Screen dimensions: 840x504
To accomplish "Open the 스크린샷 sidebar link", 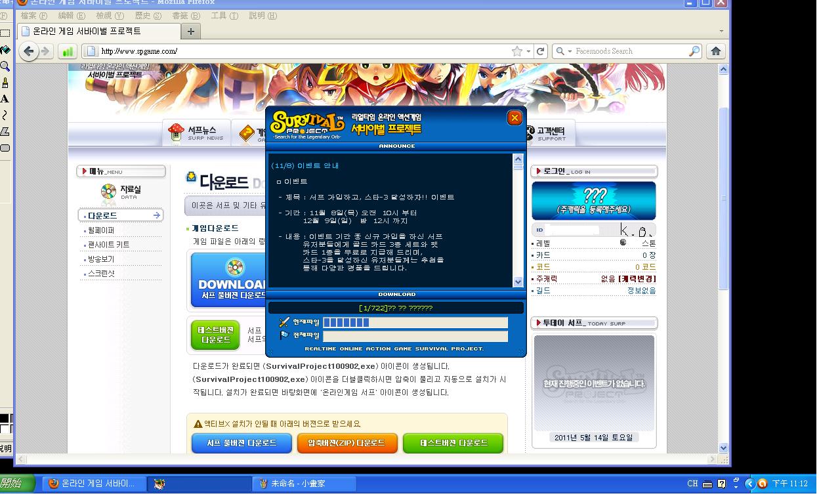I will pyautogui.click(x=101, y=274).
